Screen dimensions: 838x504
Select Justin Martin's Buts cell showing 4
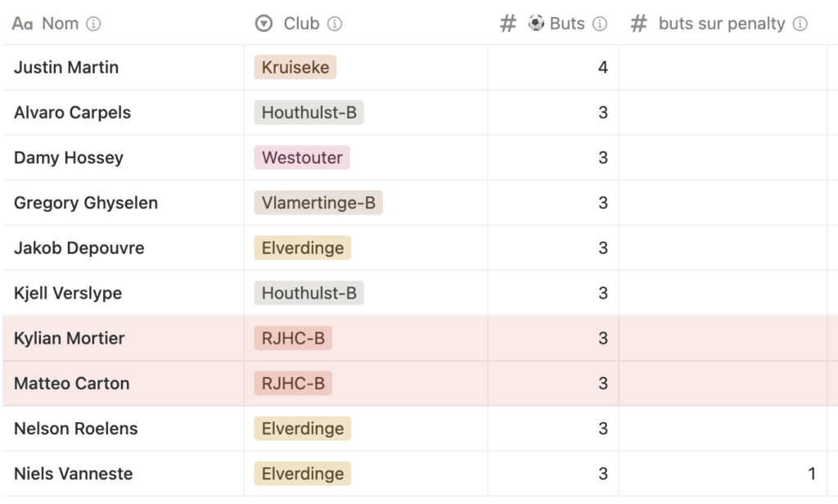coord(553,67)
